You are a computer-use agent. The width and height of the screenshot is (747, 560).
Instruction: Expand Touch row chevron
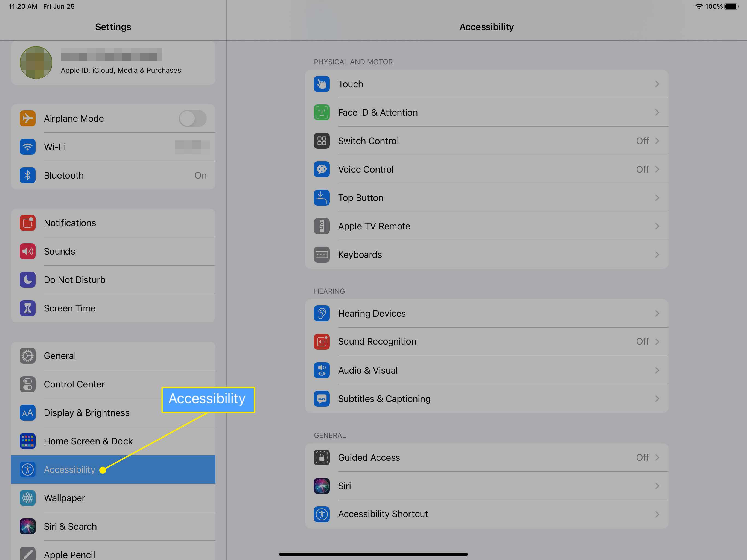[657, 84]
